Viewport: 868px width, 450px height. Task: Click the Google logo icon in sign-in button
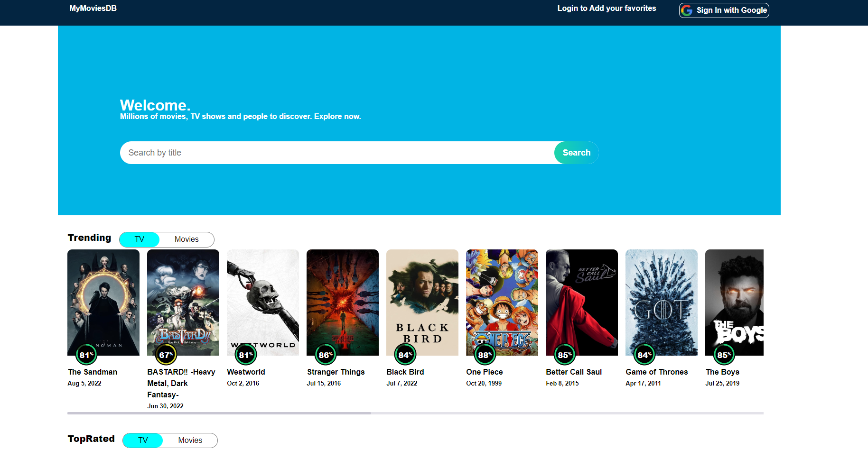(687, 10)
